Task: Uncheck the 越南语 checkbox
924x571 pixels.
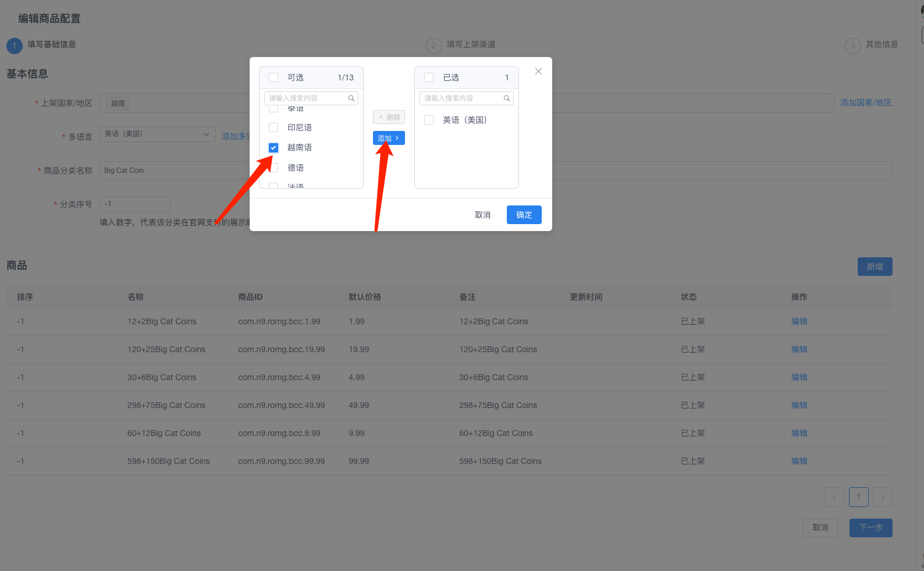Action: [x=273, y=147]
